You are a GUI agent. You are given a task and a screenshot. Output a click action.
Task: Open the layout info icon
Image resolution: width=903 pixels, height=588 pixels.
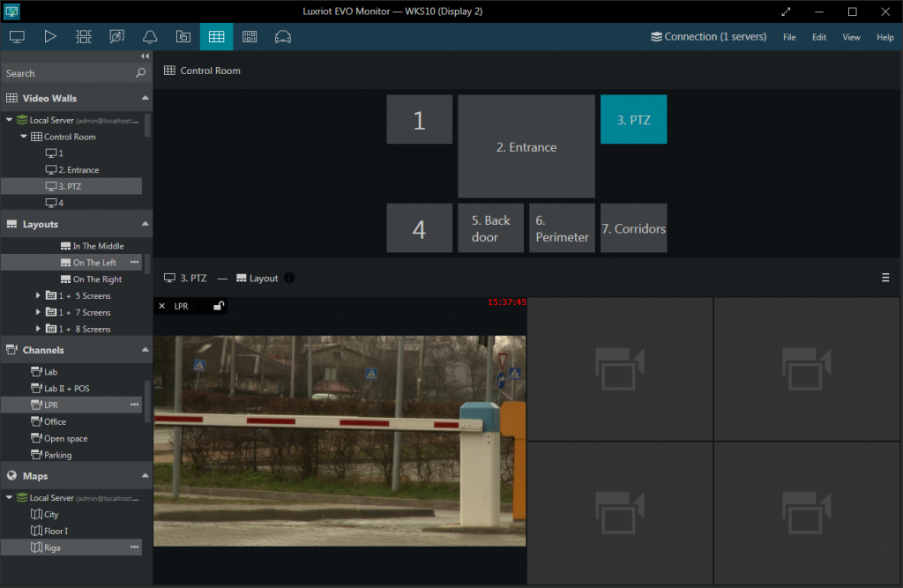289,278
